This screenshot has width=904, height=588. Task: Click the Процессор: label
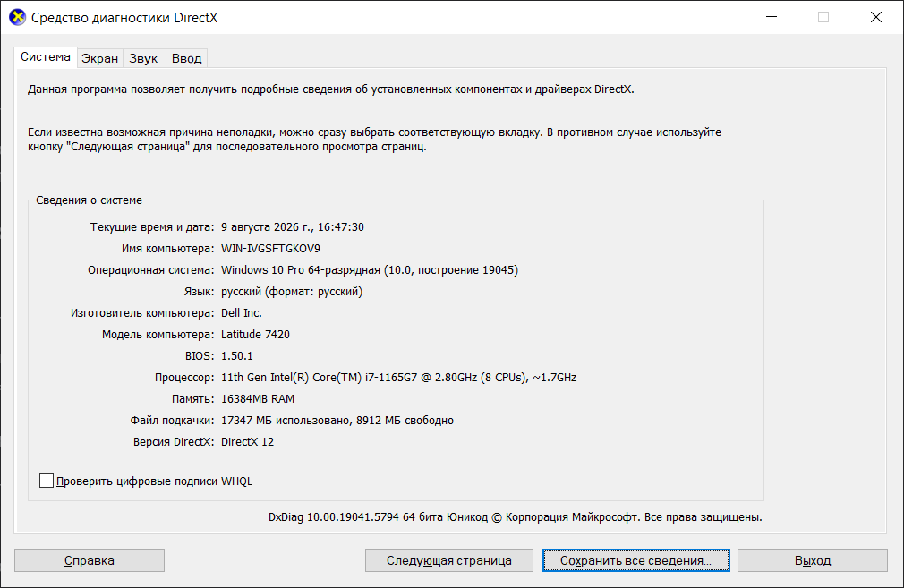click(184, 378)
